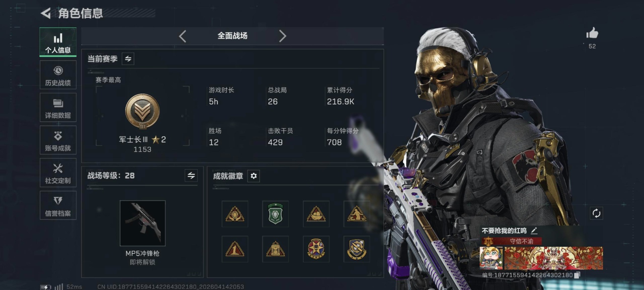Select the green shield achievement badge
Viewport: 644px width, 290px height.
[275, 214]
